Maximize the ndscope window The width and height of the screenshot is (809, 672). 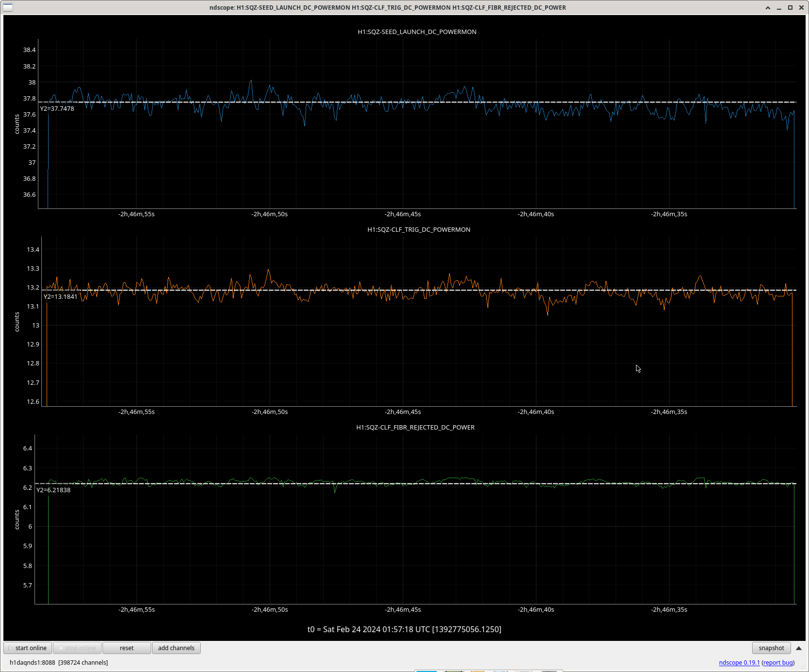tap(790, 7)
